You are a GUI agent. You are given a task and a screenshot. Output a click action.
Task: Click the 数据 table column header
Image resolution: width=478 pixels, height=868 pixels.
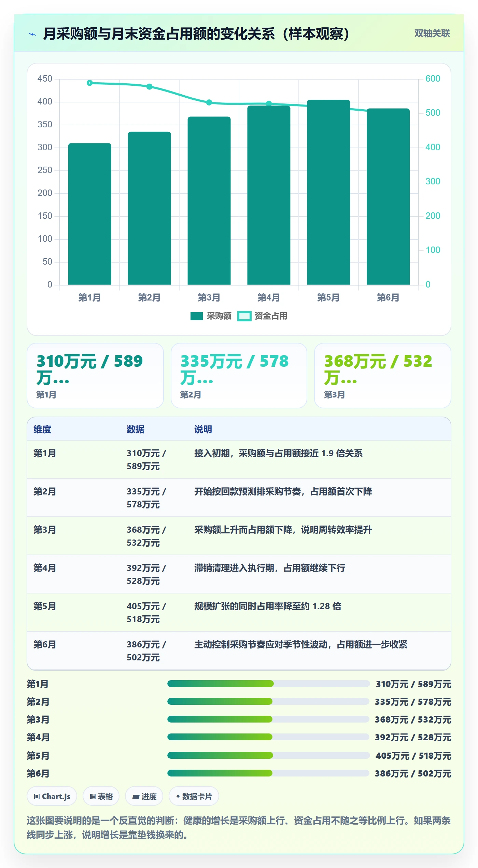click(x=136, y=429)
